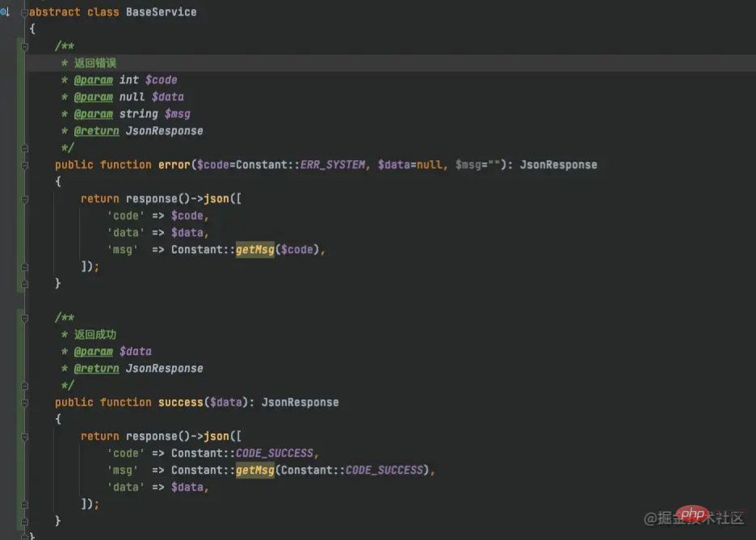Click 'msg' key in the success function

(x=123, y=470)
